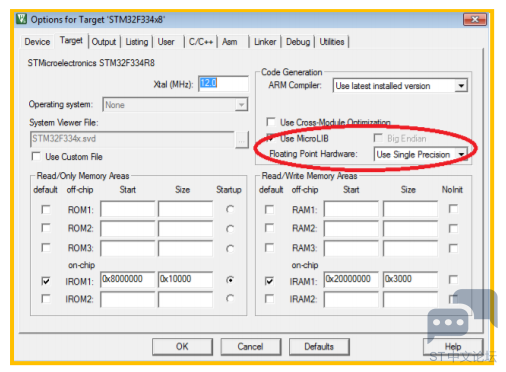Toggle the Big Endian checkbox

[378, 138]
